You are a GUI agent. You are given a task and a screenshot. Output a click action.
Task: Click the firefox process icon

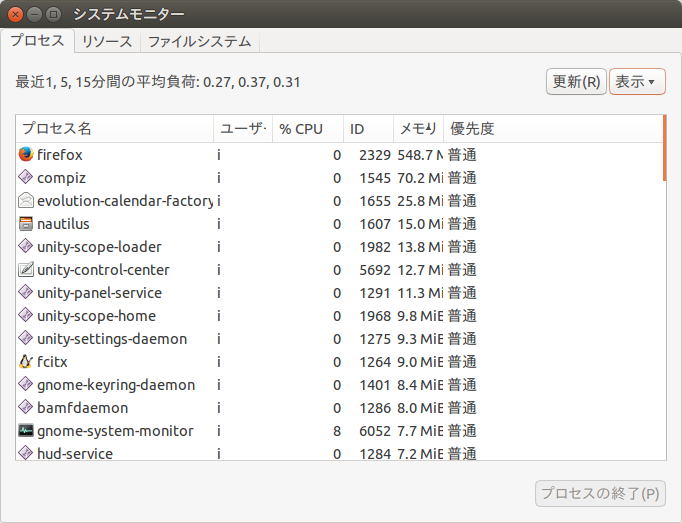(26, 154)
